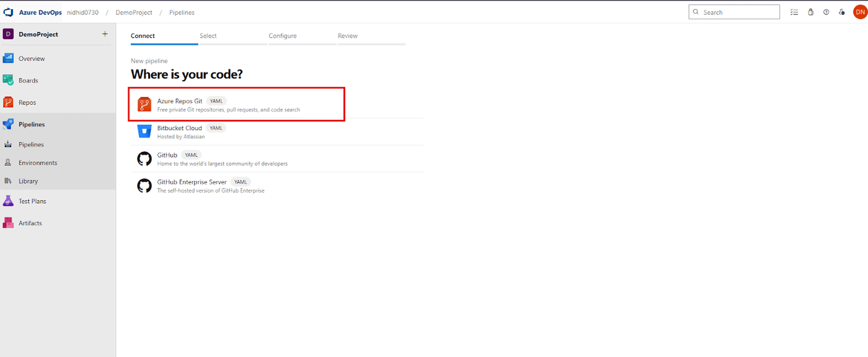Open the Overview sidebar icon

[8, 58]
